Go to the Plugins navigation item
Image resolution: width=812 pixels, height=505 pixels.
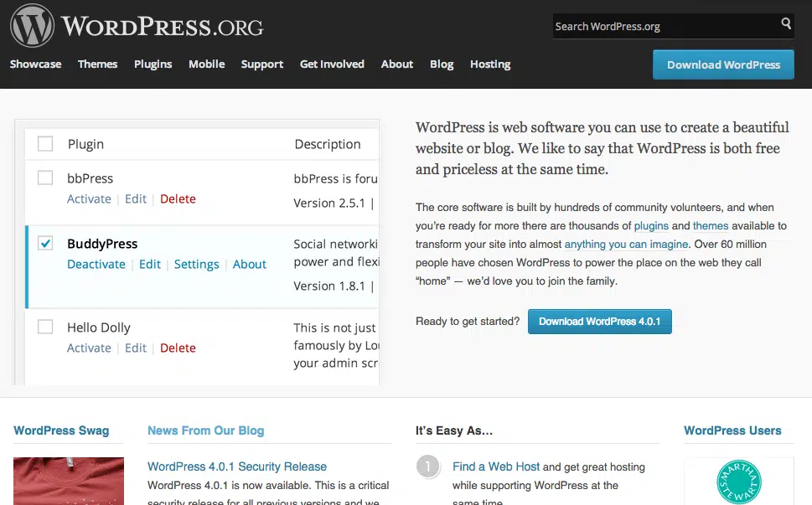tap(153, 64)
